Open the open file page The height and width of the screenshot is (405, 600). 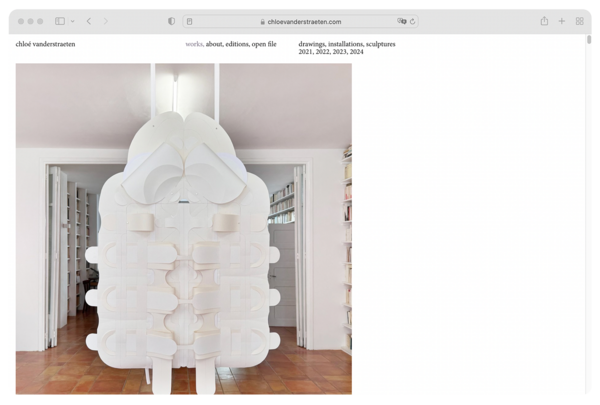pyautogui.click(x=265, y=44)
